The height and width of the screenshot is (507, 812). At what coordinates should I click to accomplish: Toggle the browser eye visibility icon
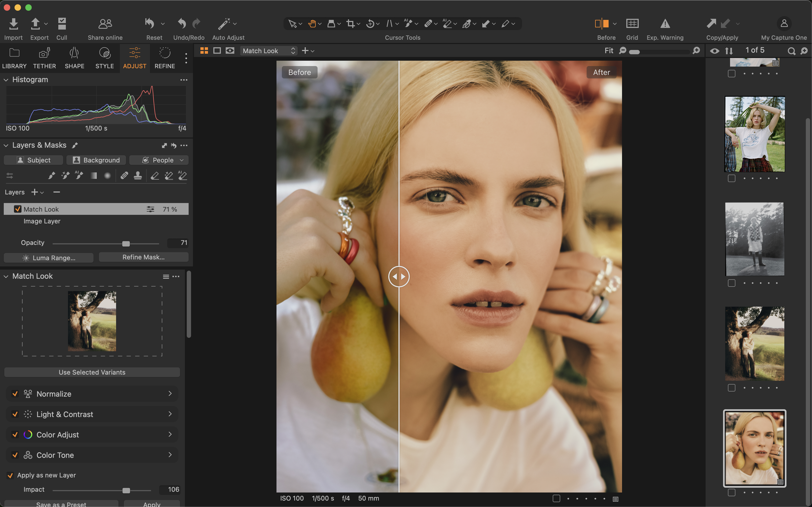[715, 51]
